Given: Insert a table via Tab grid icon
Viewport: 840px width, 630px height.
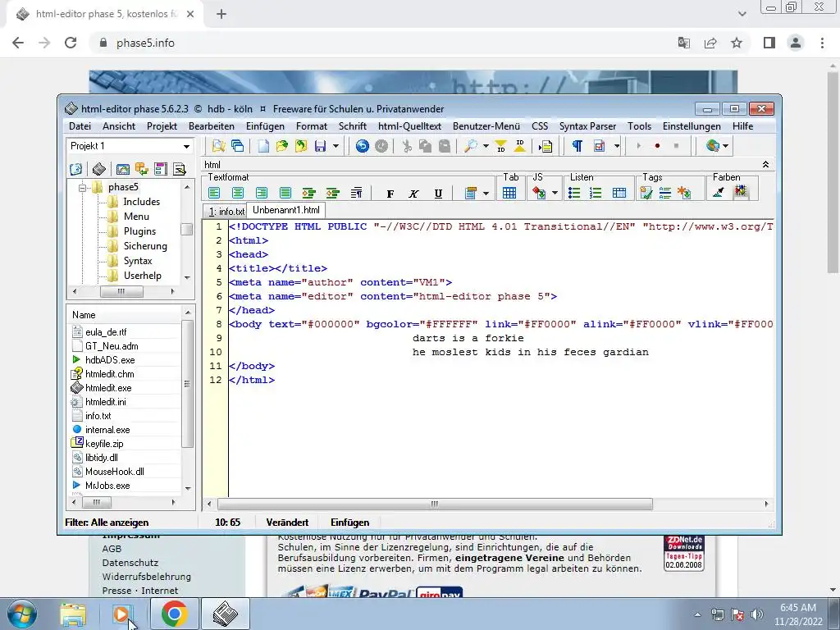Looking at the screenshot, I should 509,193.
